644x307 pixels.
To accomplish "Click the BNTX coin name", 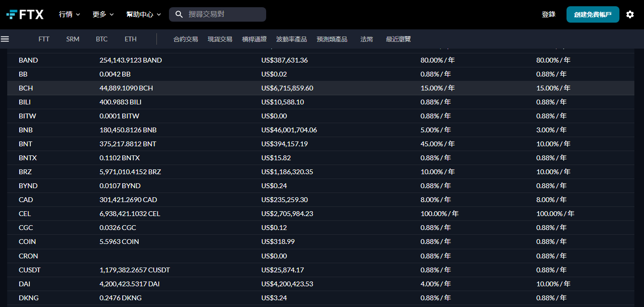I will point(28,158).
